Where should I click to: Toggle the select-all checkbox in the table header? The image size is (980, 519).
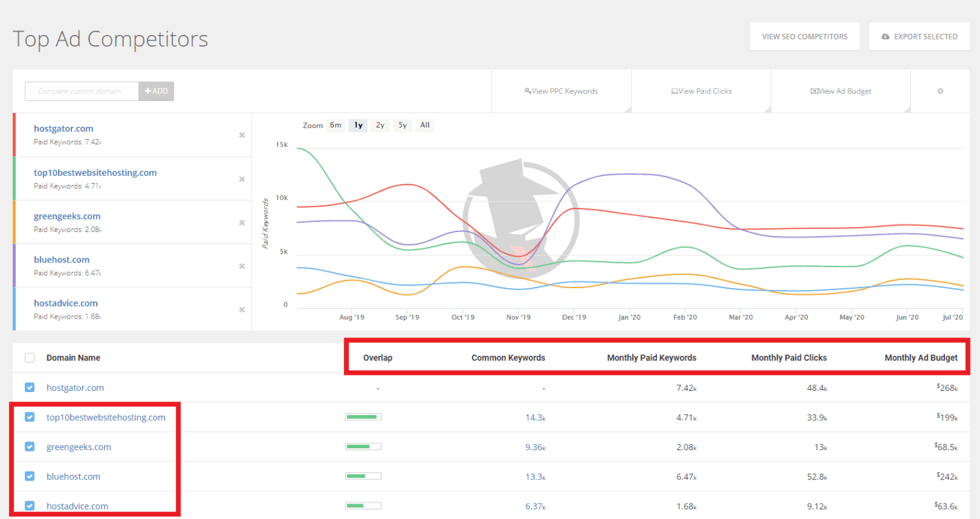29,358
